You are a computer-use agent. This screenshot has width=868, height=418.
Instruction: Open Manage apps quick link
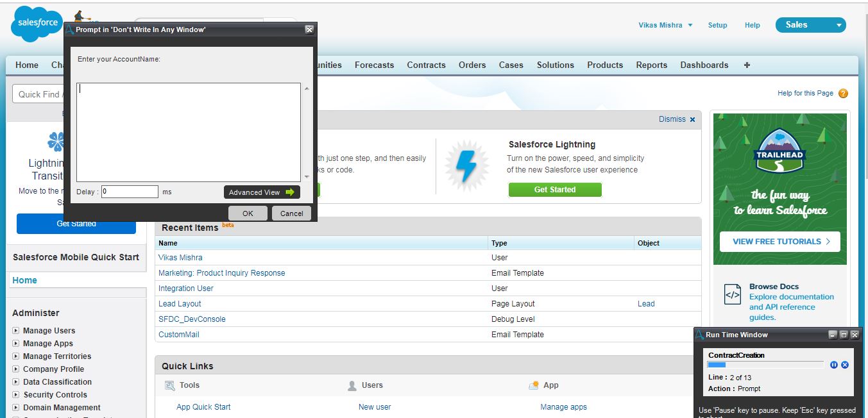[564, 407]
